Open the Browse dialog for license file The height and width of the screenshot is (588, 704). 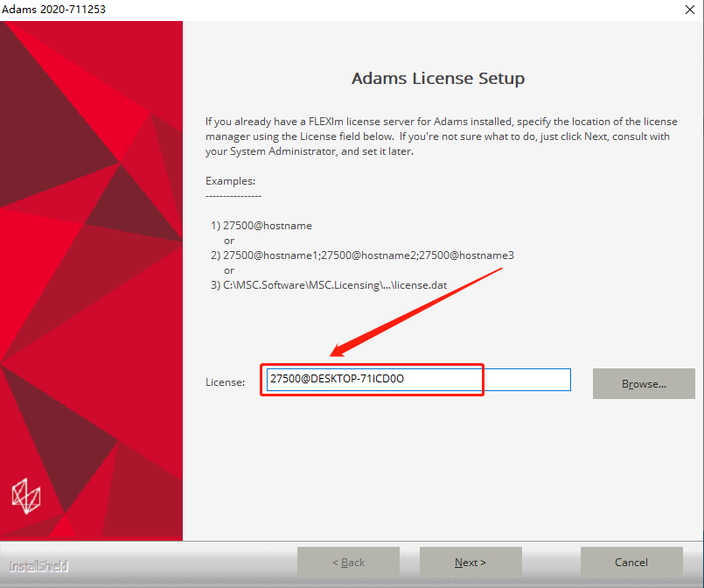coord(644,383)
